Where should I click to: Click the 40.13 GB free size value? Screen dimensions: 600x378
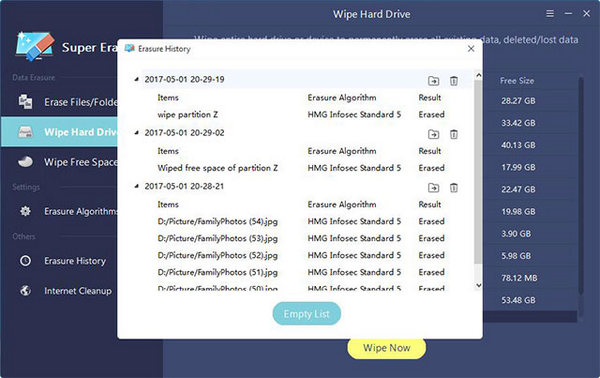pyautogui.click(x=518, y=145)
